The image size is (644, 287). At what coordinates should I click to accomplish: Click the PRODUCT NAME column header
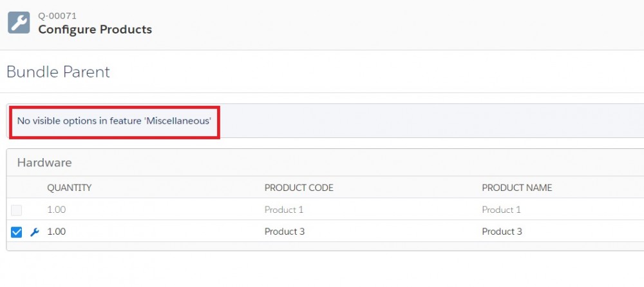[x=517, y=188]
